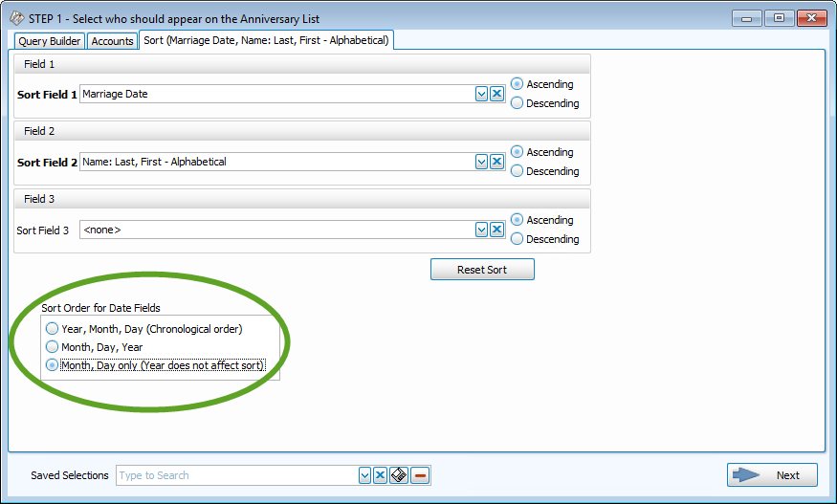Select Month, Day, Year date sort order
Image resolution: width=837 pixels, height=504 pixels.
click(53, 347)
